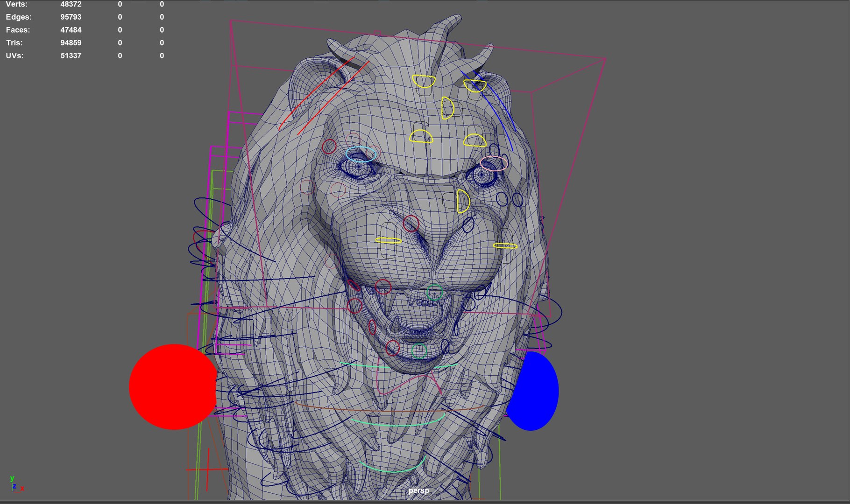The width and height of the screenshot is (850, 504).
Task: Pick the light blue ellipse eyelid control
Action: click(x=361, y=154)
